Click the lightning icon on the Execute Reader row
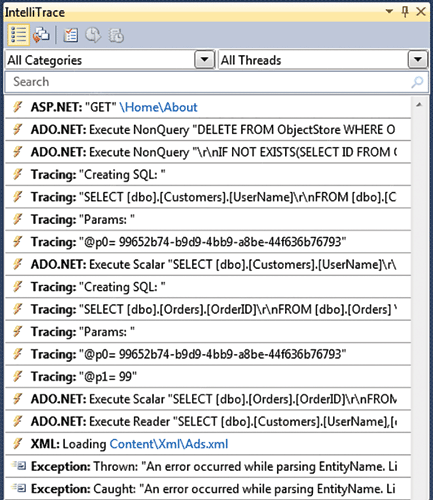 (18, 421)
